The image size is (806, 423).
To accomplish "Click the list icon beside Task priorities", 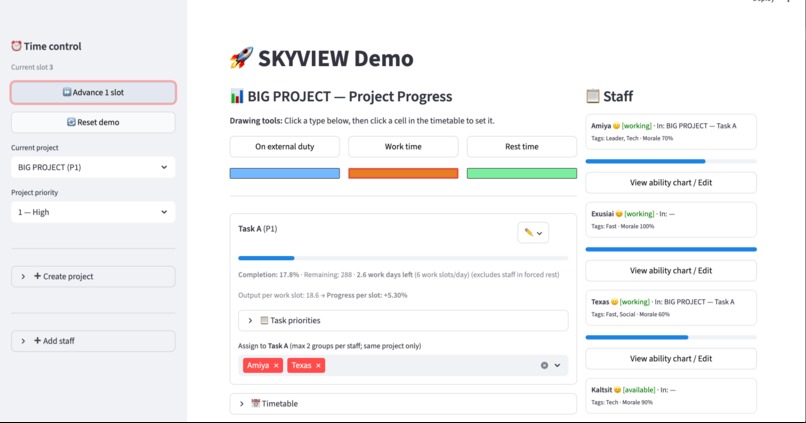I will click(x=264, y=320).
